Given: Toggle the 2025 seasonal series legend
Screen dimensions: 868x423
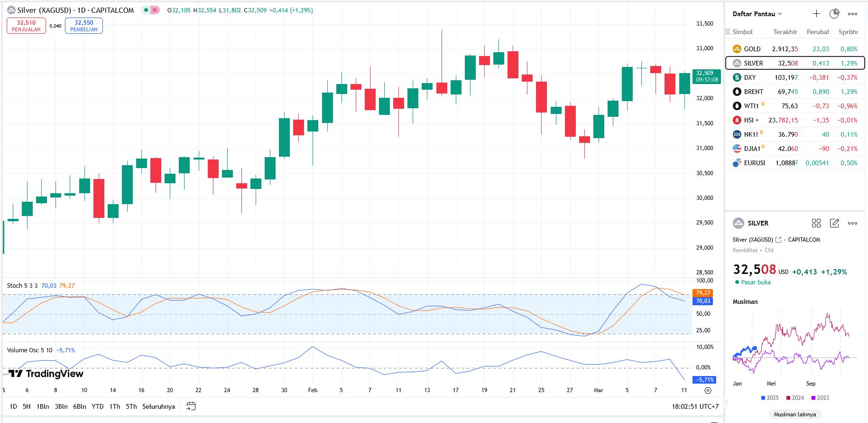Looking at the screenshot, I should 770,398.
